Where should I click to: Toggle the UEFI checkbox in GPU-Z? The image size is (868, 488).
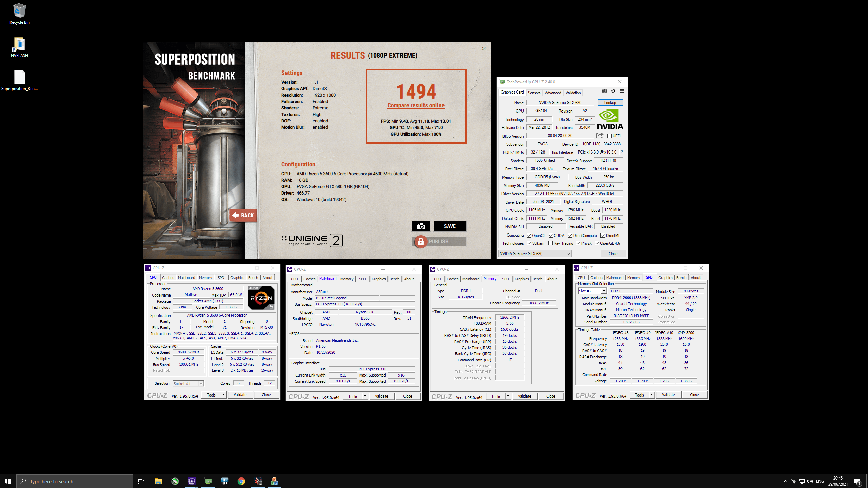[x=609, y=136]
